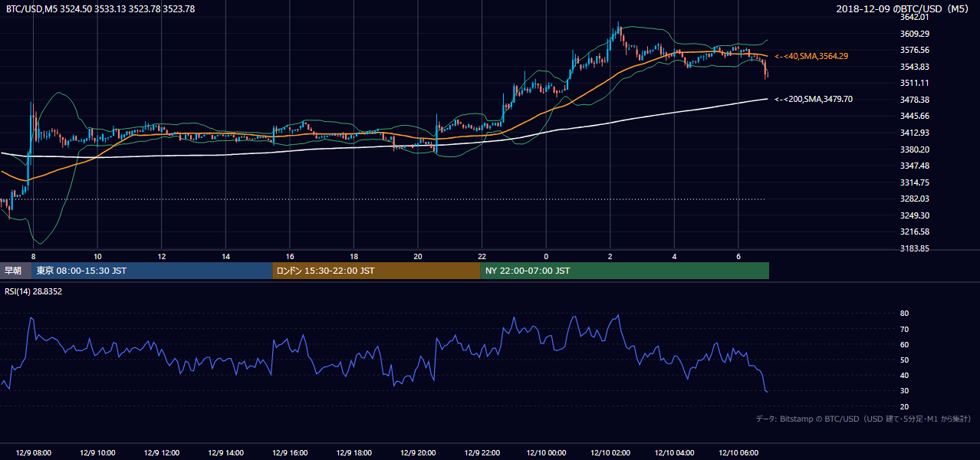Click the 12/9 22:00 time axis label
The width and height of the screenshot is (980, 460).
click(x=482, y=453)
